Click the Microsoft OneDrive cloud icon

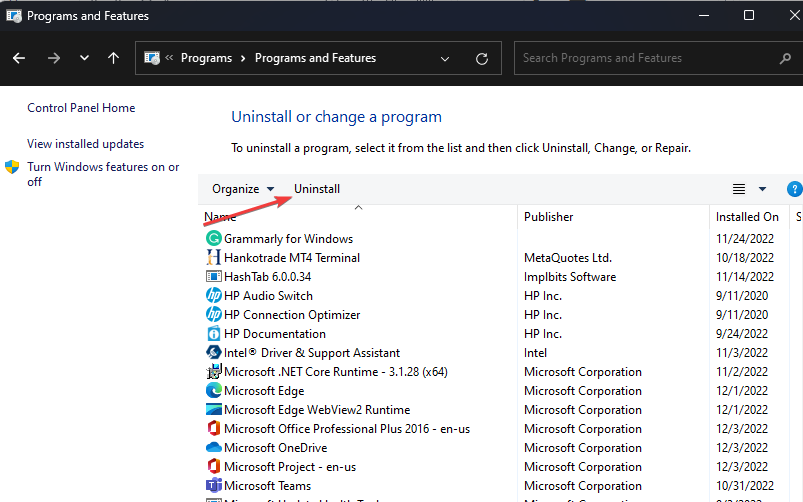click(213, 448)
